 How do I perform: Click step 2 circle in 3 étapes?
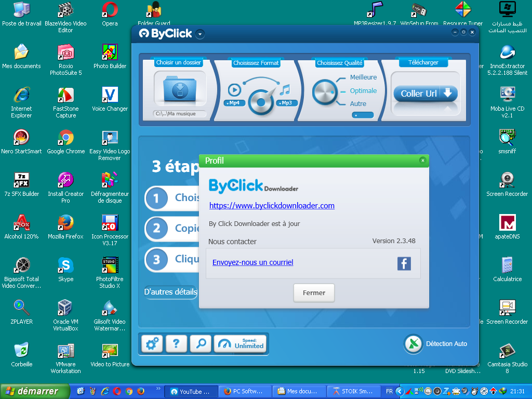click(x=156, y=229)
